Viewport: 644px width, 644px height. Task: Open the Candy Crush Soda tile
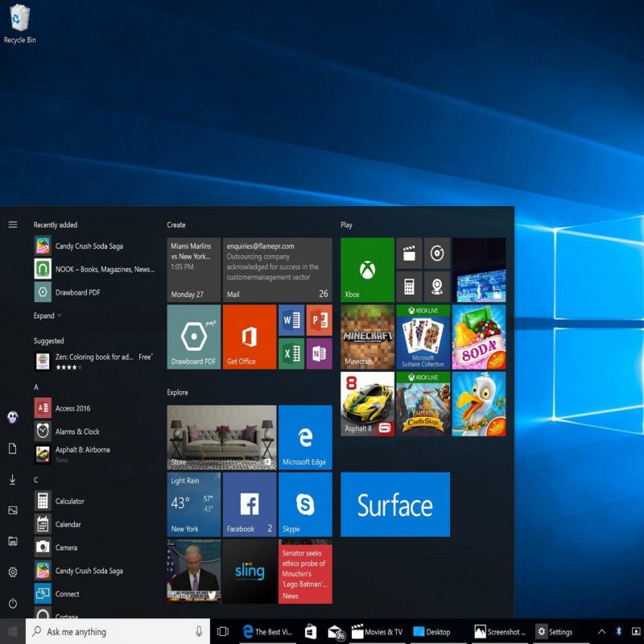[479, 336]
